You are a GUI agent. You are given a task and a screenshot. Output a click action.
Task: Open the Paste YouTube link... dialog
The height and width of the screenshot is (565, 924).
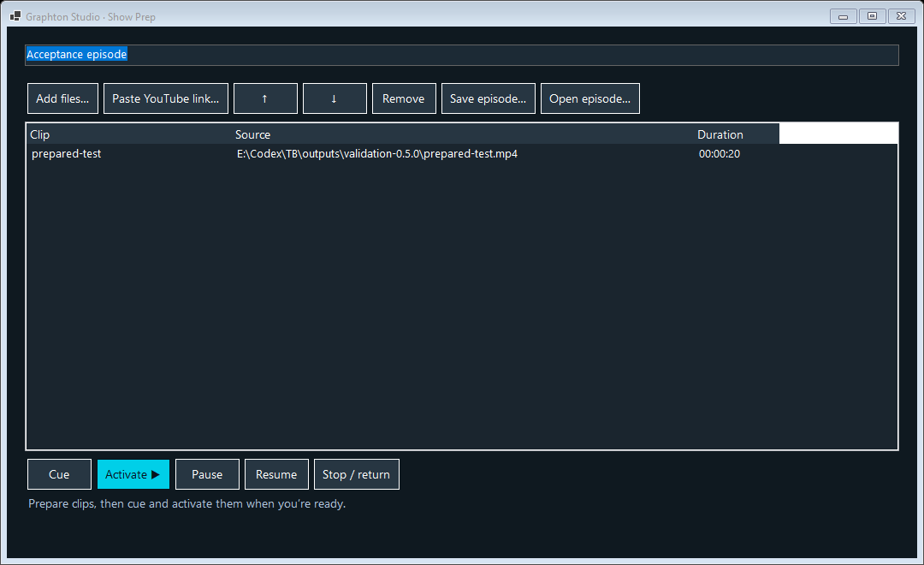166,98
